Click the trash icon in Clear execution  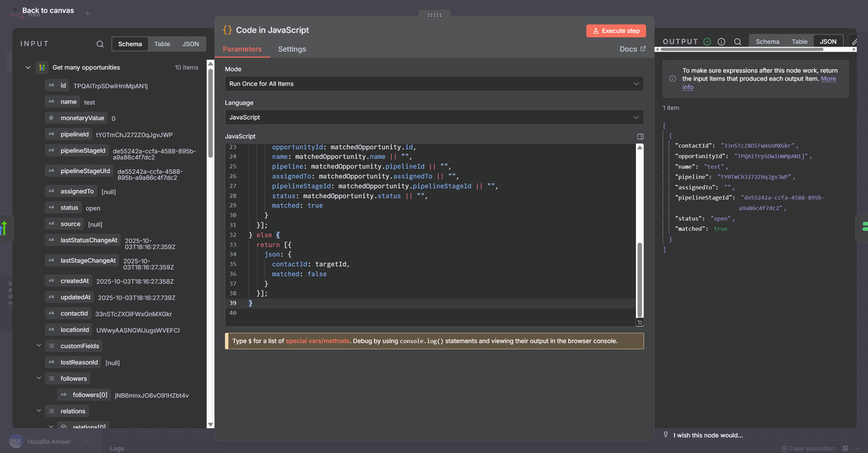click(x=784, y=449)
